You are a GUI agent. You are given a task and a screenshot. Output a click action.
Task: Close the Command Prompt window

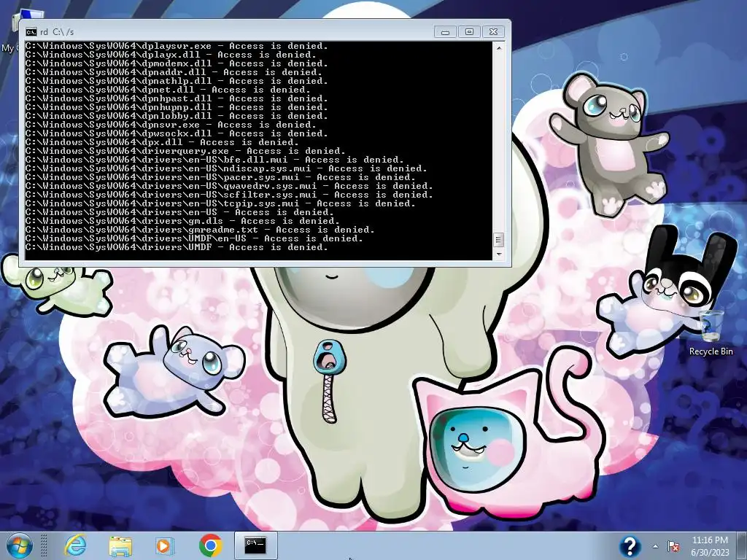click(x=494, y=32)
